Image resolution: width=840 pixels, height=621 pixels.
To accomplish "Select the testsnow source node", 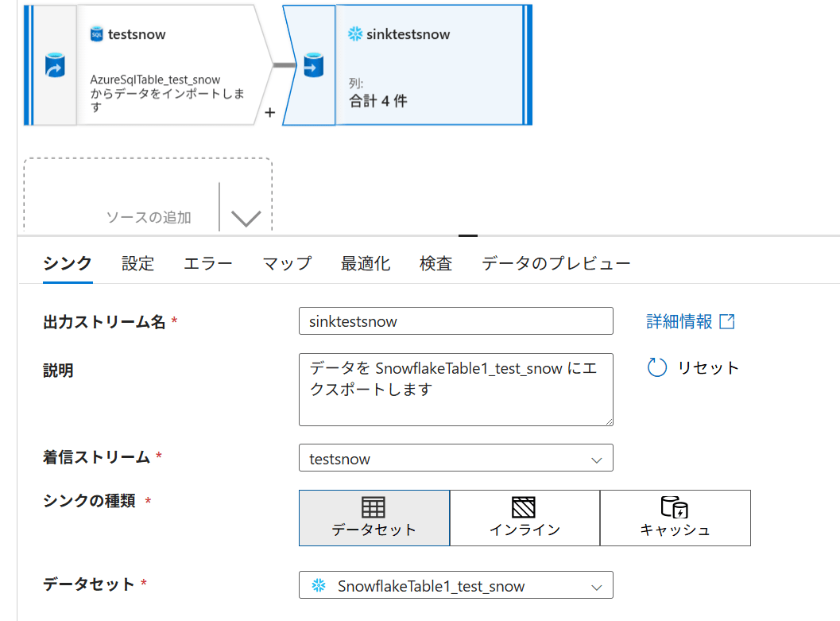I will (x=149, y=65).
